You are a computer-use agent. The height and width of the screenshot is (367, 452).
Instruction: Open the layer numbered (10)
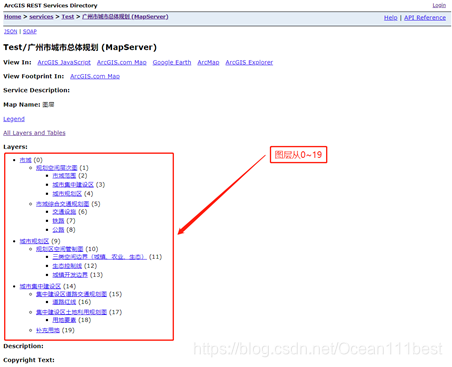click(x=60, y=249)
